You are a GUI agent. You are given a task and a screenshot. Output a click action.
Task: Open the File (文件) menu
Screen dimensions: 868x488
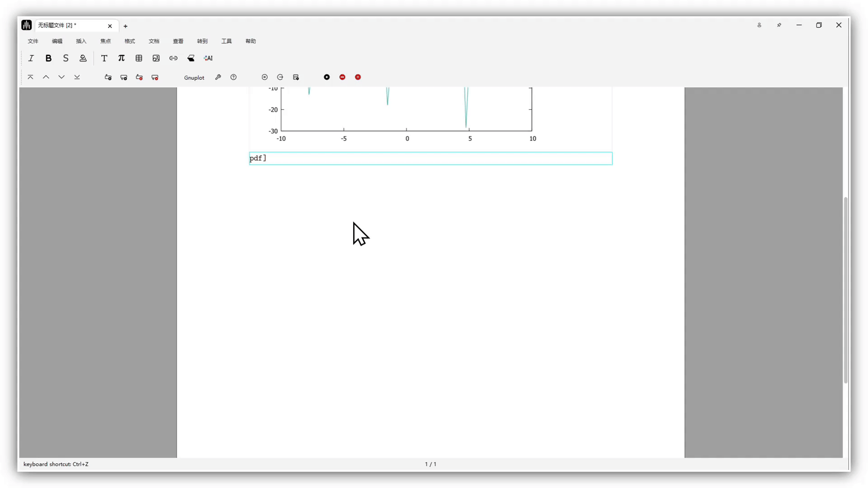click(33, 41)
